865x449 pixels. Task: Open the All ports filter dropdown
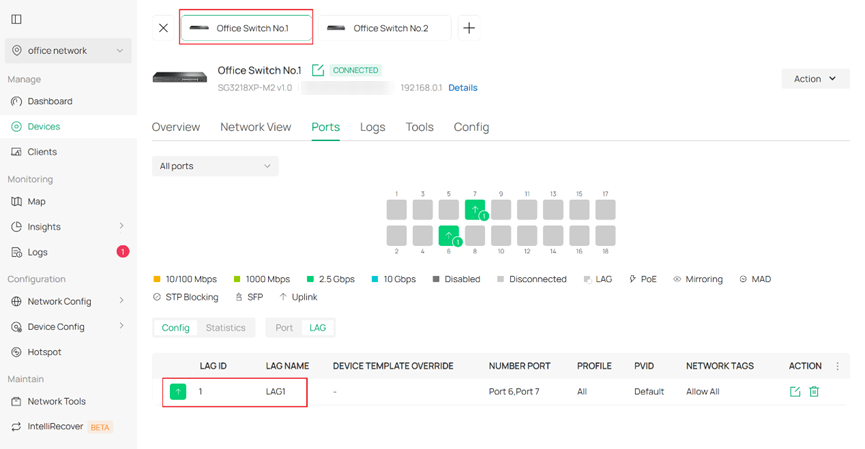(x=215, y=166)
